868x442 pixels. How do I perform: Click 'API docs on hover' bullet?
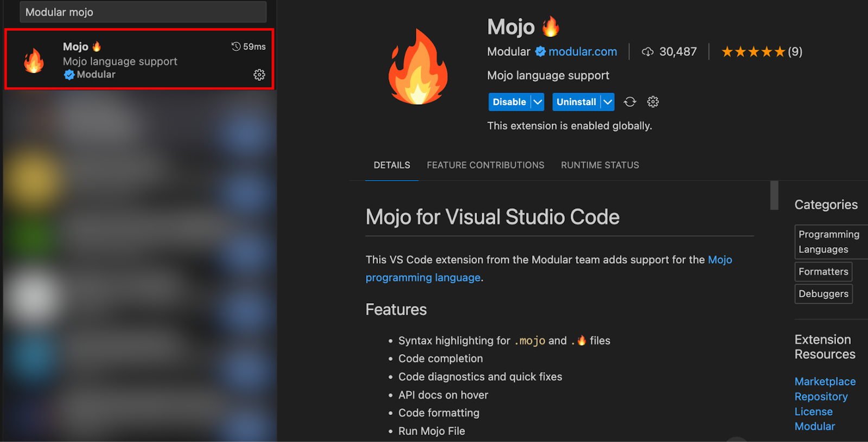click(x=443, y=395)
